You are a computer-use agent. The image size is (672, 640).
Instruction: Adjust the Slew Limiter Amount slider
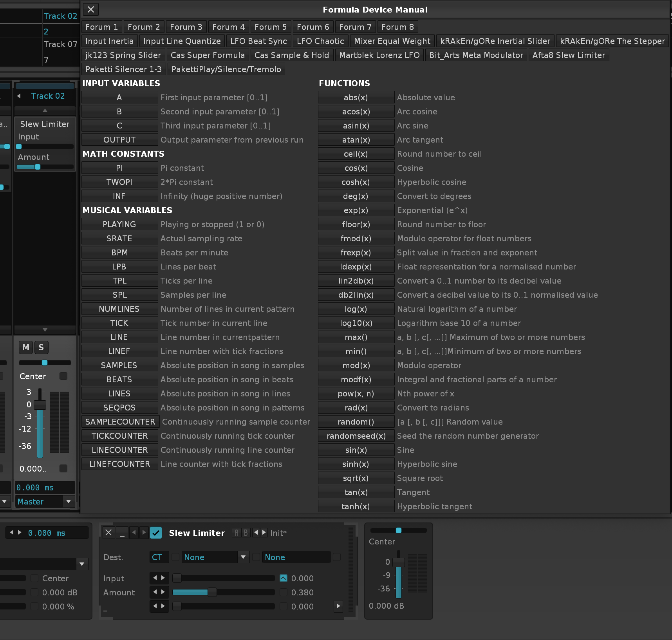tap(212, 592)
